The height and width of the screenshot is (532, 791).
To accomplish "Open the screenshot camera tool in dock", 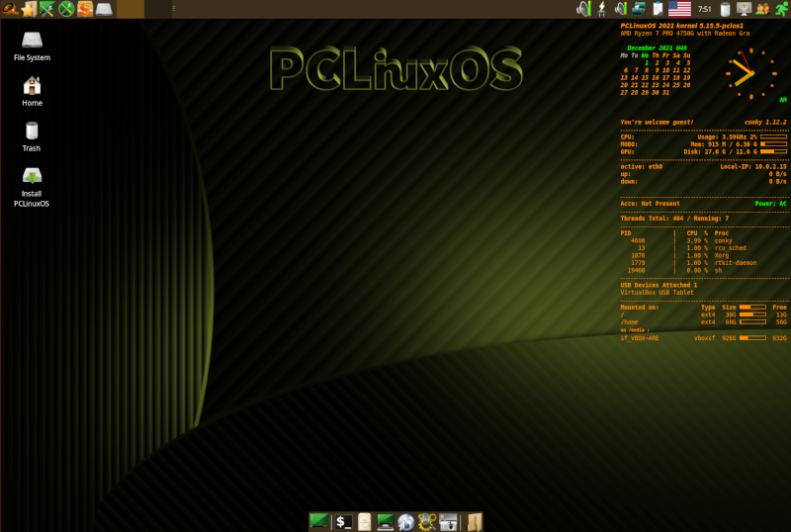I will click(449, 521).
